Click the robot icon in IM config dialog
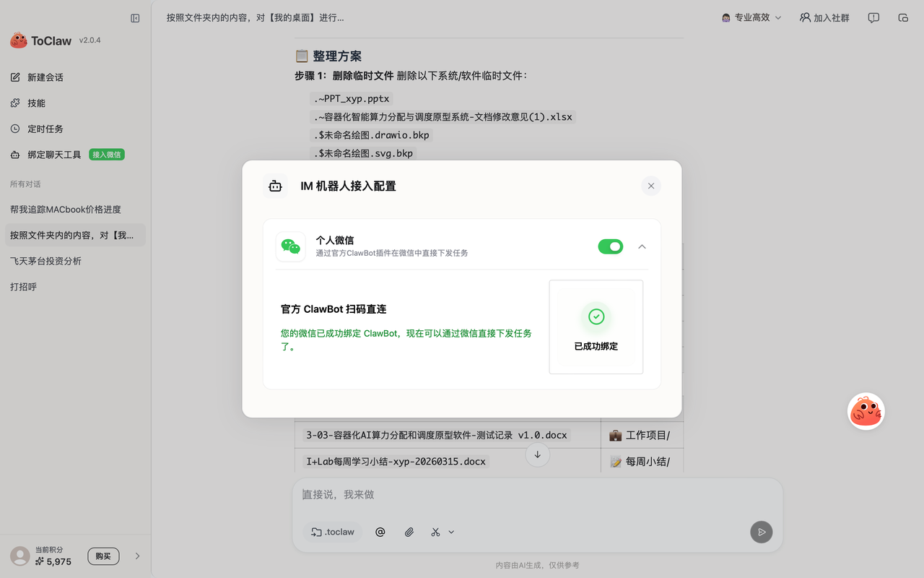924x578 pixels. 275,186
